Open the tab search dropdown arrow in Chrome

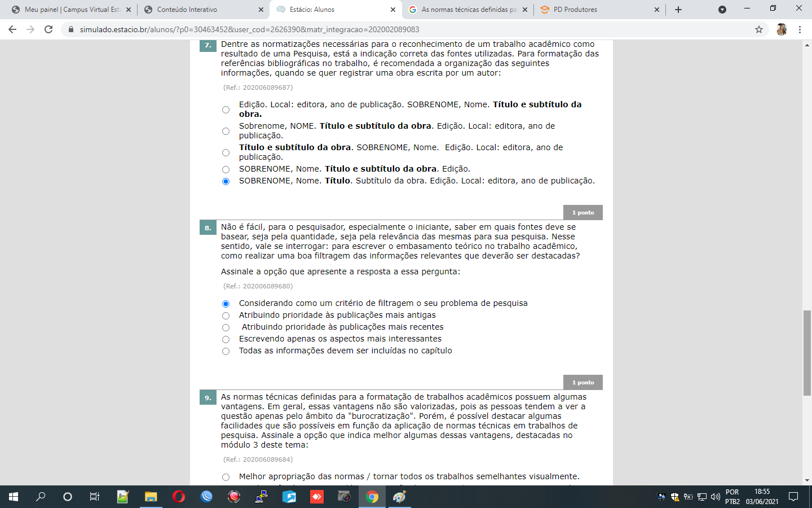[x=722, y=10]
